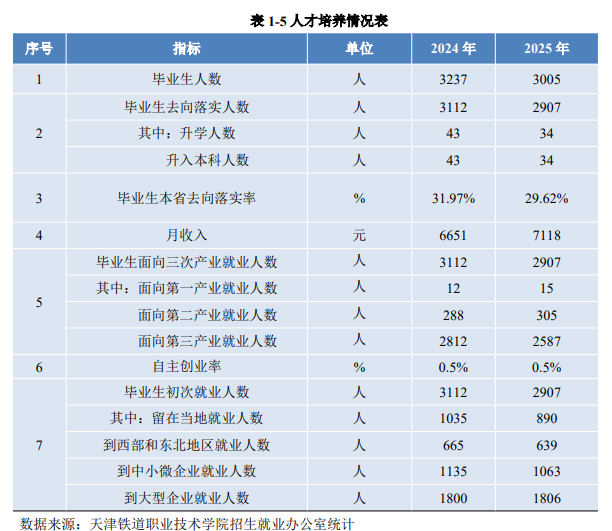The image size is (612, 531).
Task: Select the 面向第三产业就业人数 cell
Action: tap(187, 341)
